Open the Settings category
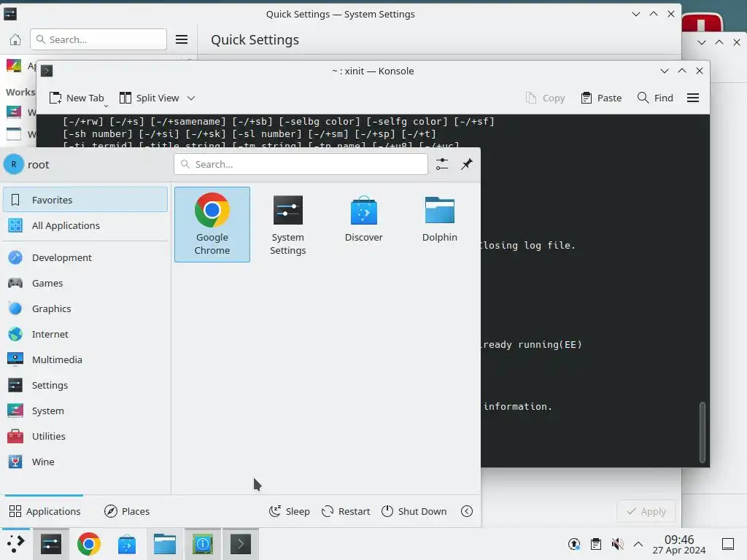The width and height of the screenshot is (747, 560). tap(85, 385)
